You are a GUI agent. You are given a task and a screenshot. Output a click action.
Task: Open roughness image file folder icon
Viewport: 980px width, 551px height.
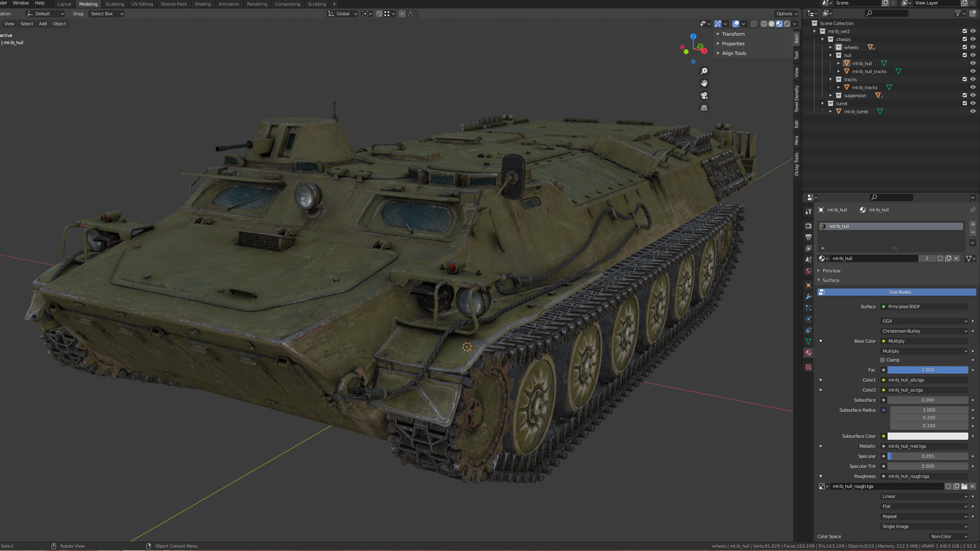pos(964,486)
